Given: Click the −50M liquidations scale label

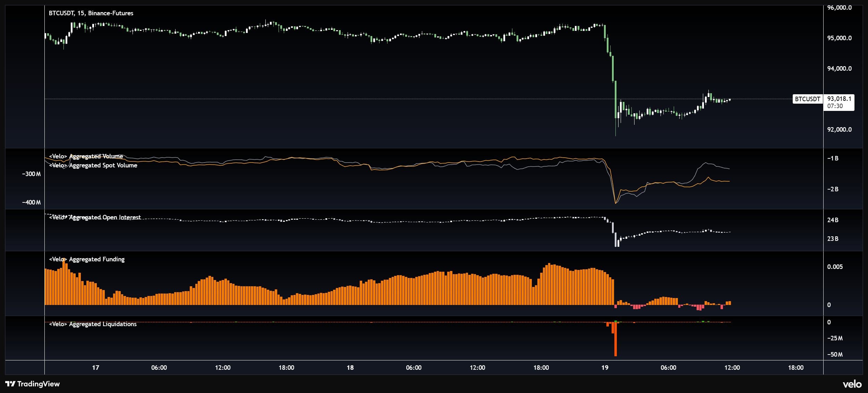Looking at the screenshot, I should [x=835, y=355].
